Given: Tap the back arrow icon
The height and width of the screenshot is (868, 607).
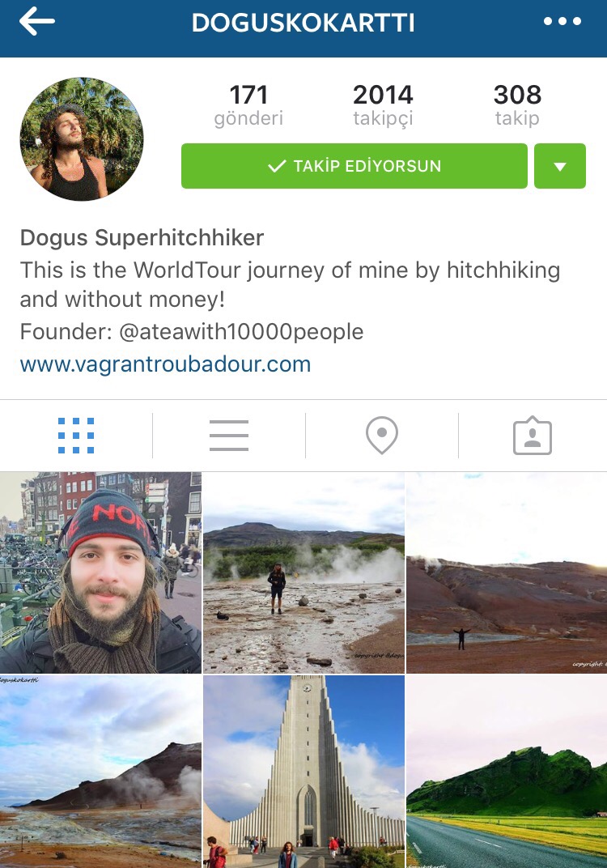Looking at the screenshot, I should [x=36, y=21].
